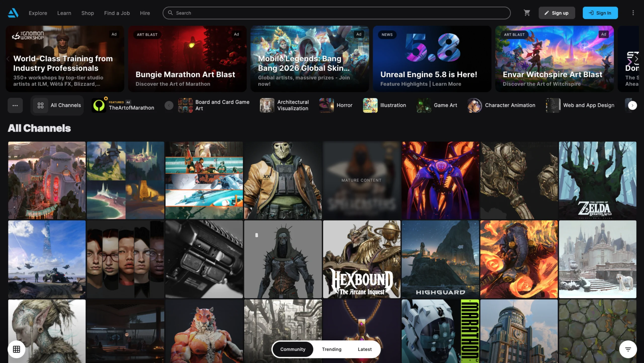Image resolution: width=644 pixels, height=363 pixels.
Task: Select the Horror channel
Action: 336,105
